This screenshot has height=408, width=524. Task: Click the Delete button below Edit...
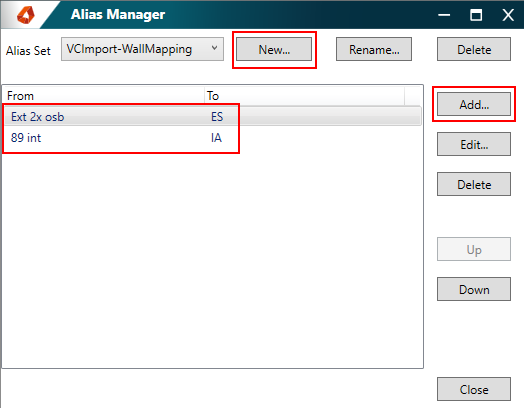(474, 184)
